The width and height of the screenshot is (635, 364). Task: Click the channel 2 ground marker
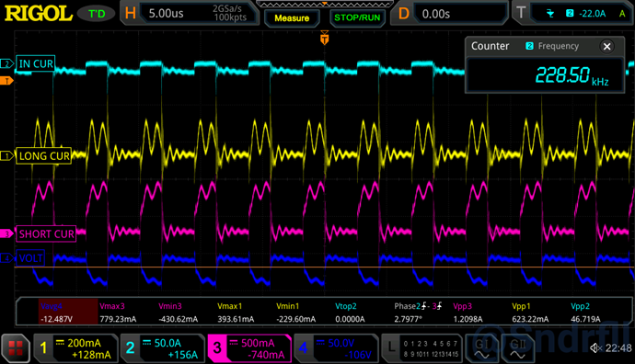(x=6, y=63)
